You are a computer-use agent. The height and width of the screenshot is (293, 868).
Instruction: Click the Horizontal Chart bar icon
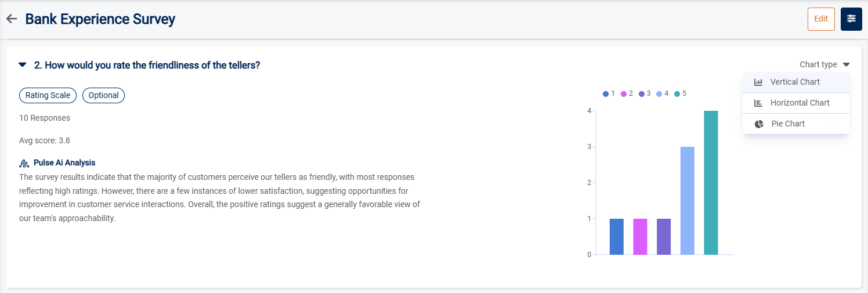[758, 103]
